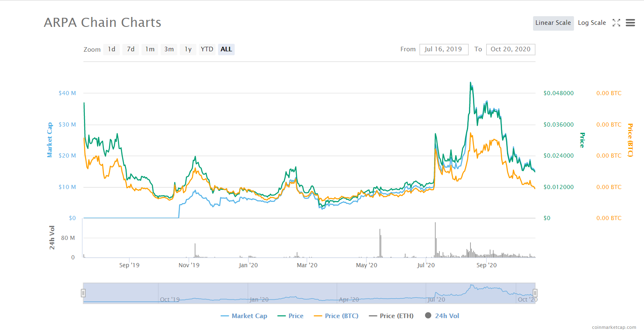
Task: Click the $0.012000 price axis label
Action: pyautogui.click(x=559, y=187)
